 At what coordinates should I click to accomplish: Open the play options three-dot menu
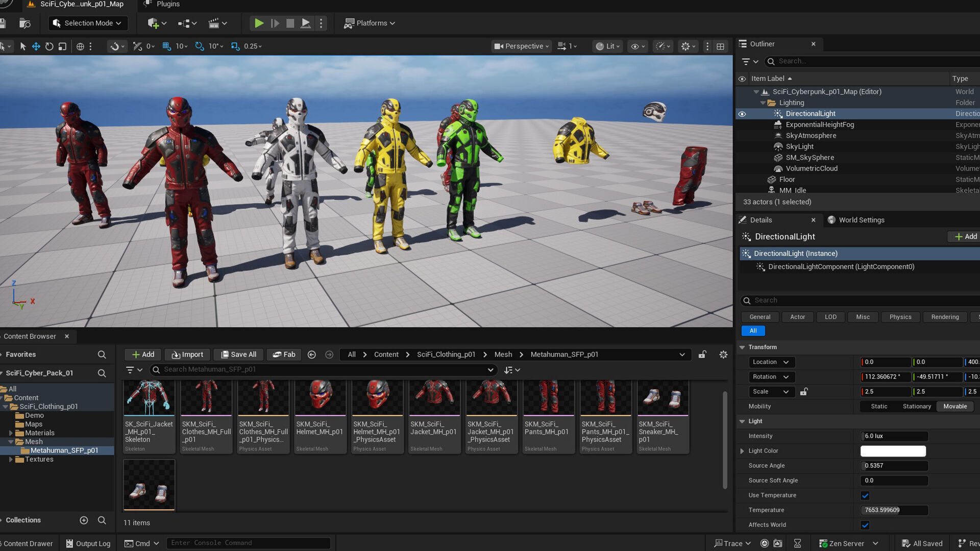click(x=321, y=23)
